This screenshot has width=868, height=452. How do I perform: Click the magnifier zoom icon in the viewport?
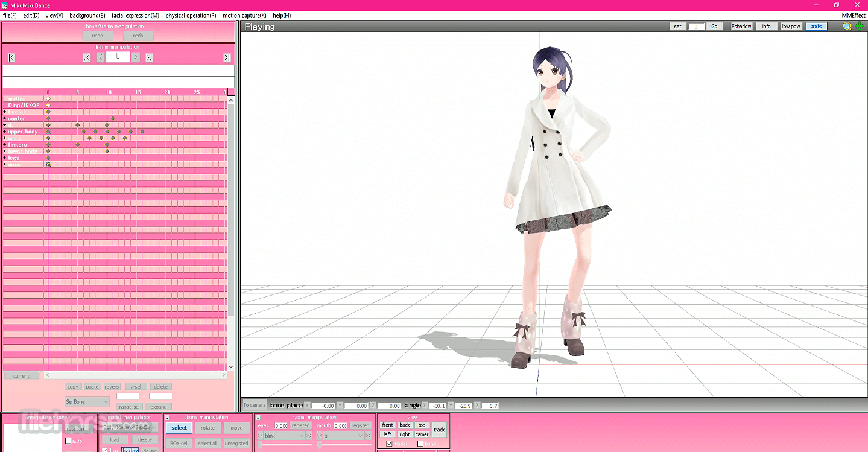(x=847, y=26)
